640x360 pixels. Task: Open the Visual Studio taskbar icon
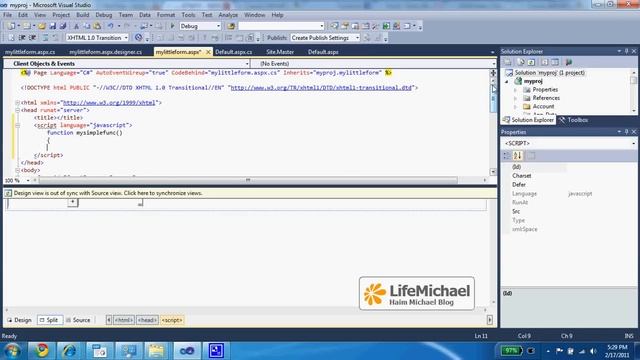(187, 351)
